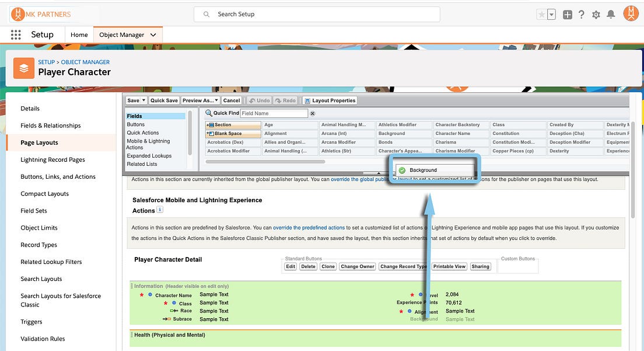Open Layout Properties

point(330,100)
